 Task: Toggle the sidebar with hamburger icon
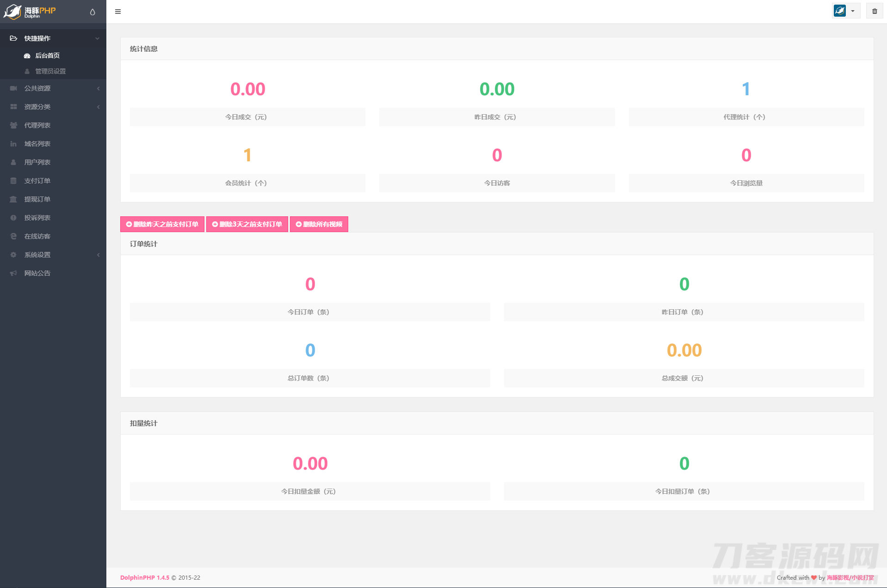point(118,12)
